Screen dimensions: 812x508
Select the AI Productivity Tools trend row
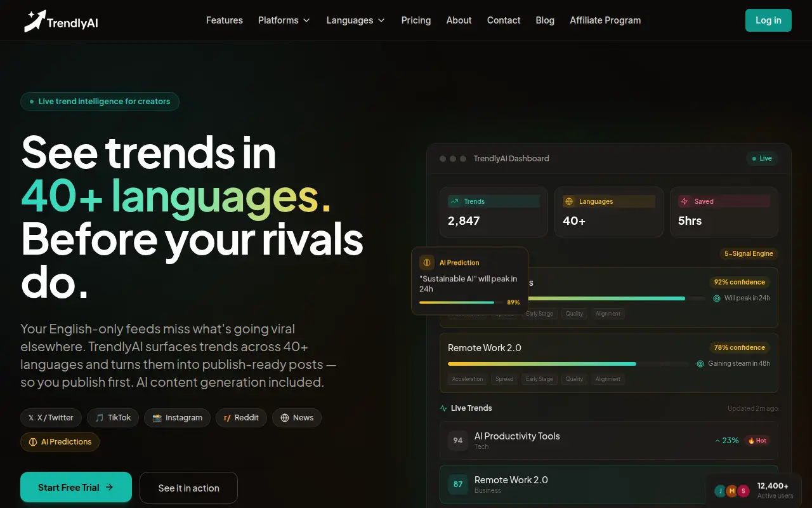click(609, 440)
